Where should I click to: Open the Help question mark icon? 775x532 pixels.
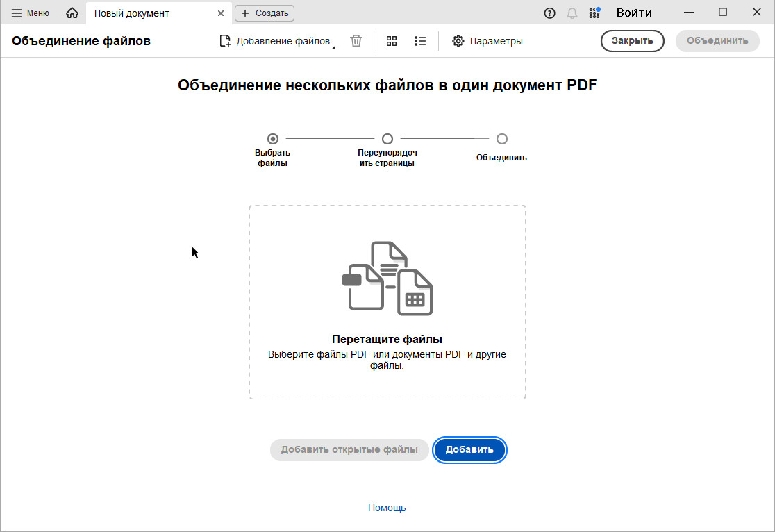point(550,13)
